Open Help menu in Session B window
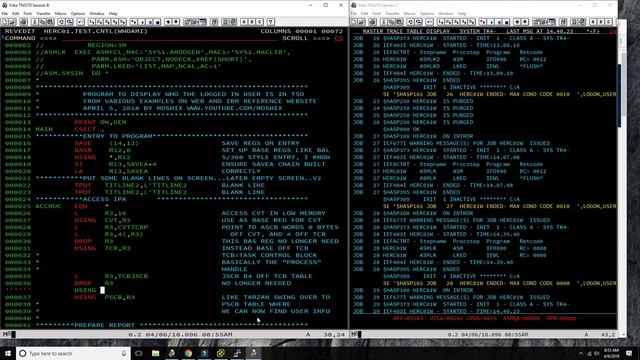 click(x=113, y=13)
